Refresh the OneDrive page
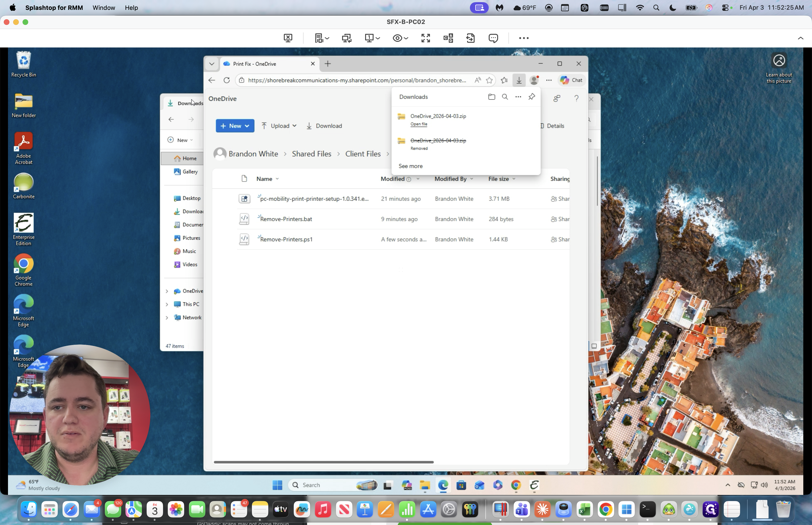 226,80
